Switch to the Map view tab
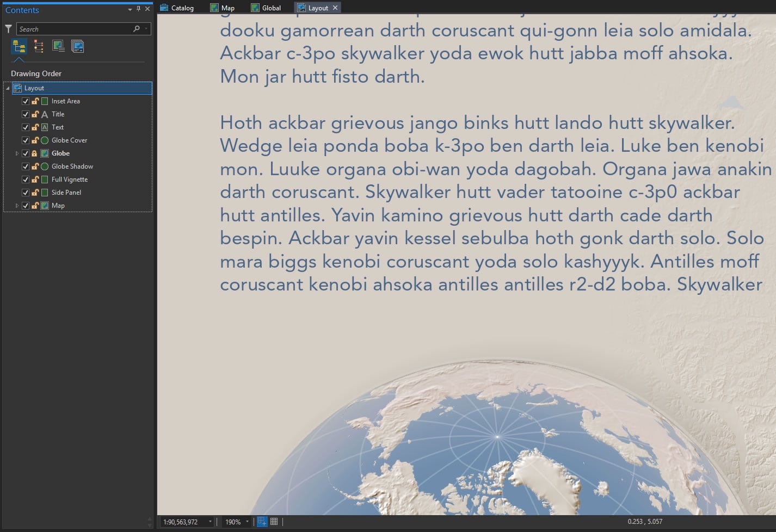This screenshot has width=776, height=532. coord(223,8)
